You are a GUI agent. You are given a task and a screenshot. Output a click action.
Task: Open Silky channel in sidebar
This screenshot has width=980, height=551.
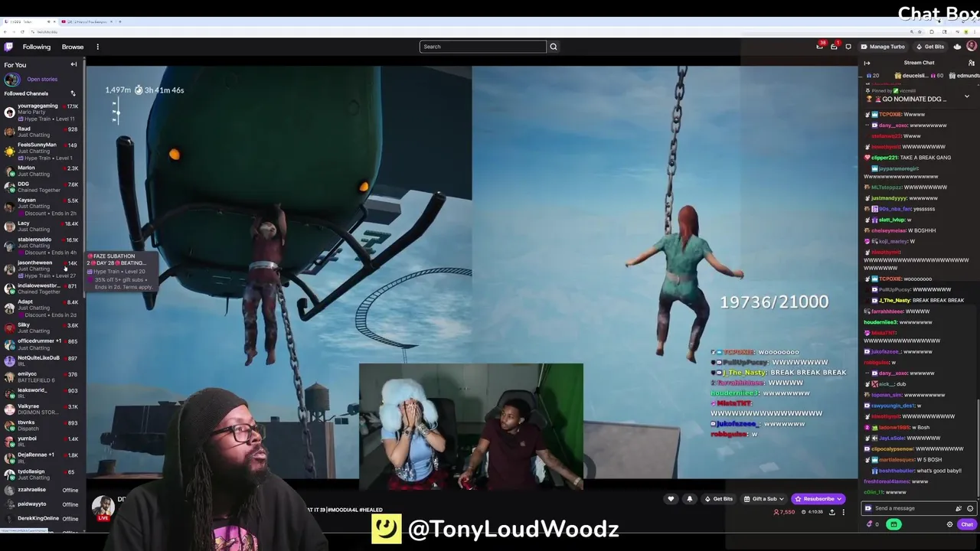pyautogui.click(x=41, y=328)
